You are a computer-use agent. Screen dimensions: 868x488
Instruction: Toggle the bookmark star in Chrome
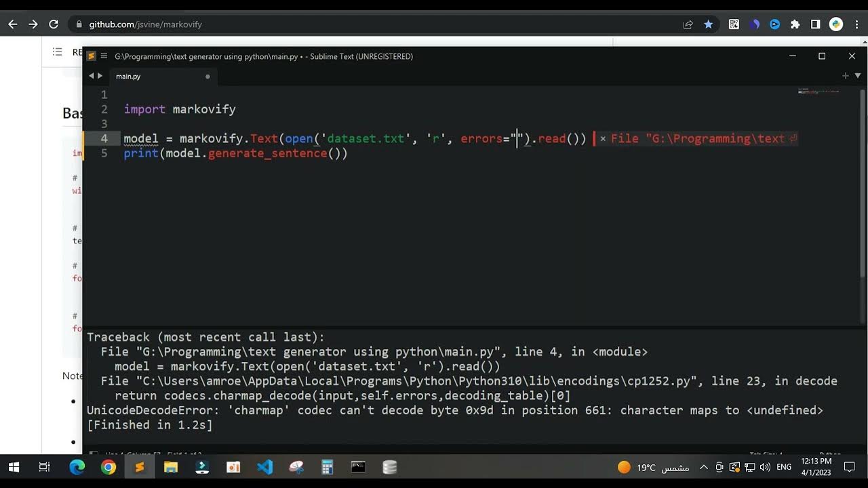709,24
